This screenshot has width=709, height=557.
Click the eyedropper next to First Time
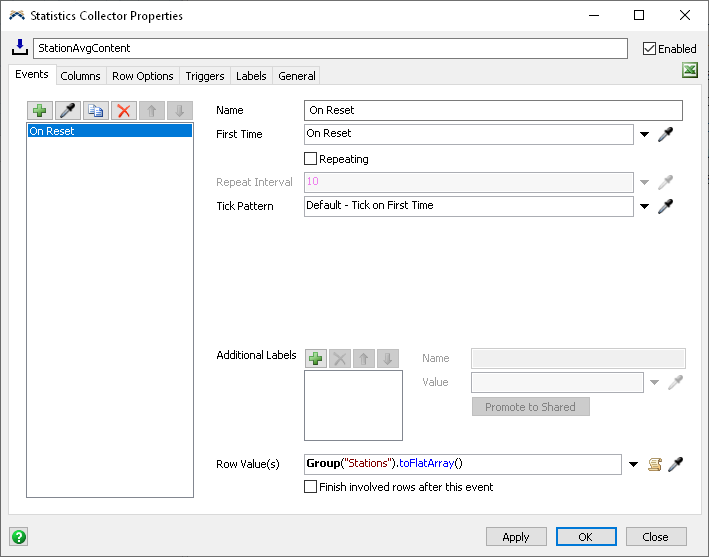click(665, 134)
